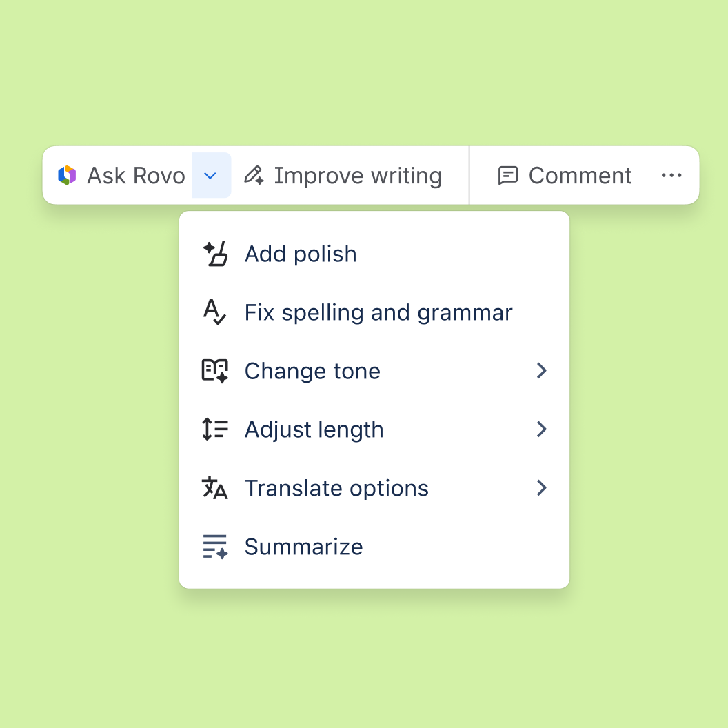Click the Ask Rovo button label
The width and height of the screenshot is (728, 728).
pos(136,176)
